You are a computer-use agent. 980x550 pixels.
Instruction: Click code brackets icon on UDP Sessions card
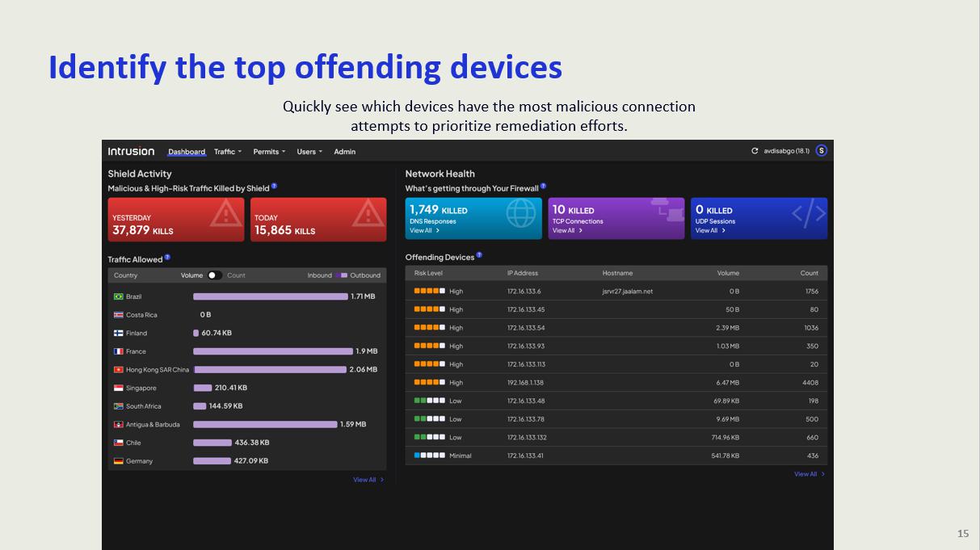[x=809, y=213]
